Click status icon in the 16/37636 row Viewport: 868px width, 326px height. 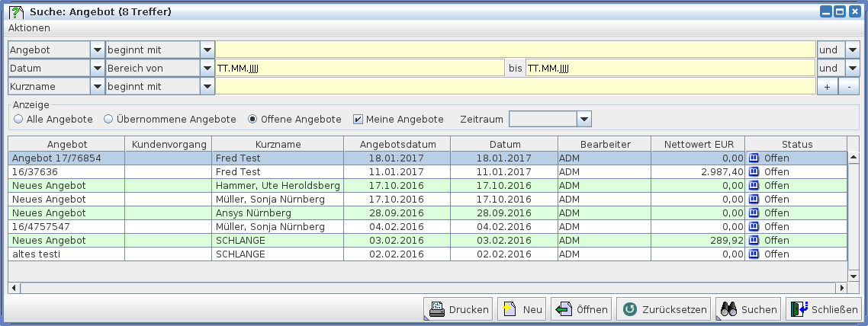(x=754, y=171)
